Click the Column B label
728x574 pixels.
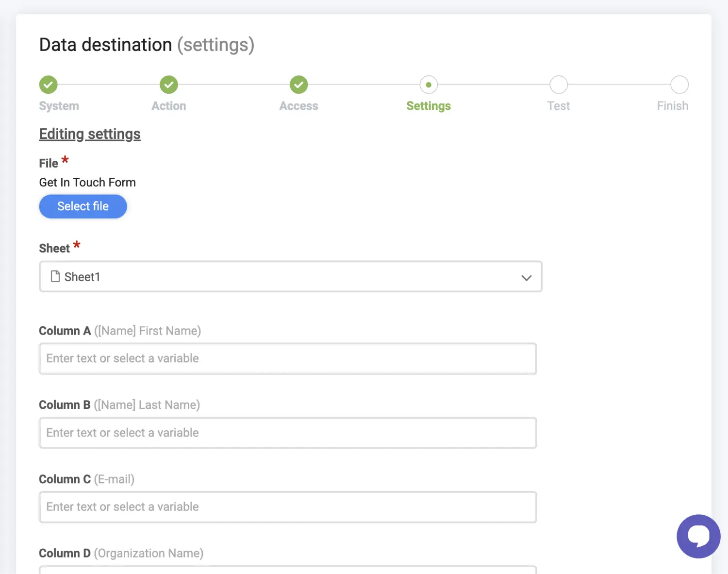(x=119, y=405)
